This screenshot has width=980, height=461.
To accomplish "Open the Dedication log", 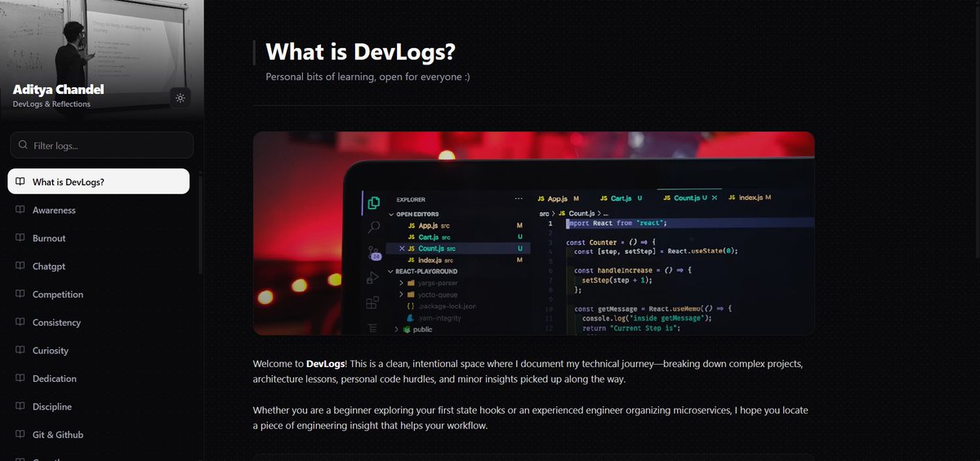I will click(x=99, y=379).
